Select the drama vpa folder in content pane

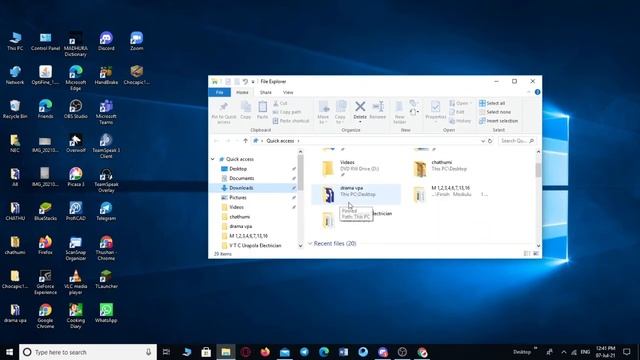[356, 193]
